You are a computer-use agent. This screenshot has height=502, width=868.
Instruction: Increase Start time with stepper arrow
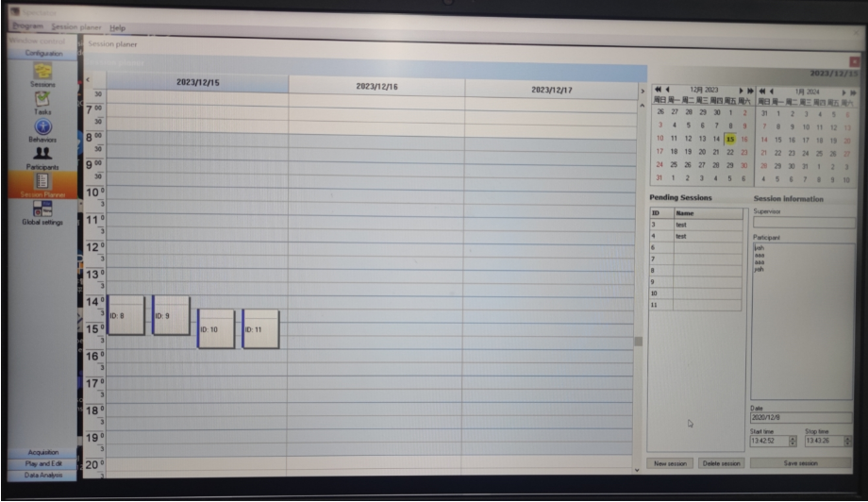pos(793,438)
